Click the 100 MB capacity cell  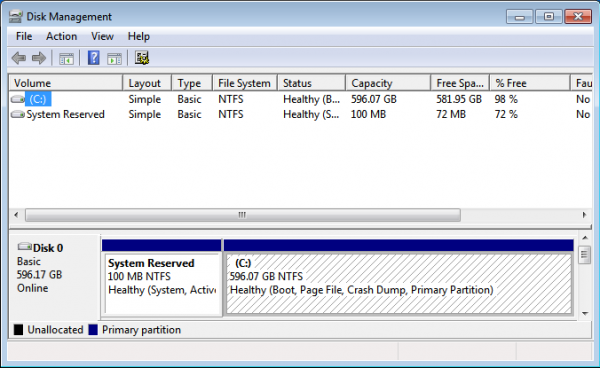coord(368,114)
